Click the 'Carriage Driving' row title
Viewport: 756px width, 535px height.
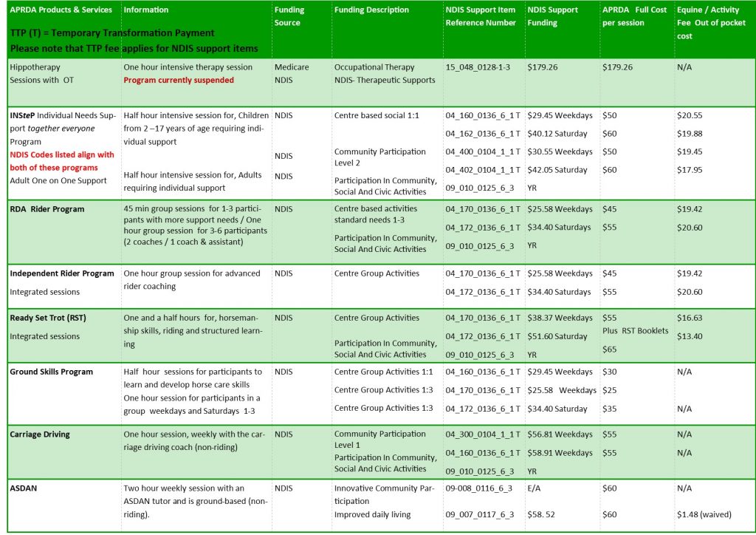point(40,435)
